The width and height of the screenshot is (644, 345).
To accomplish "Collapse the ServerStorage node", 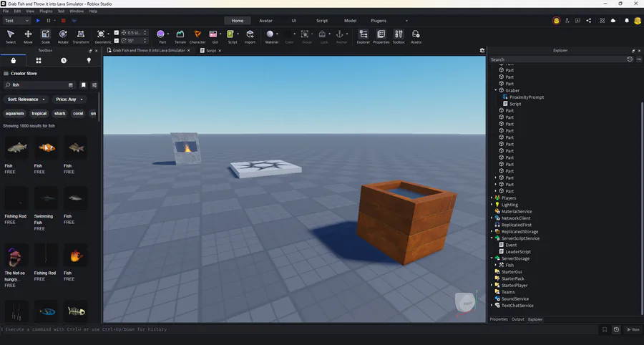I will click(x=492, y=258).
